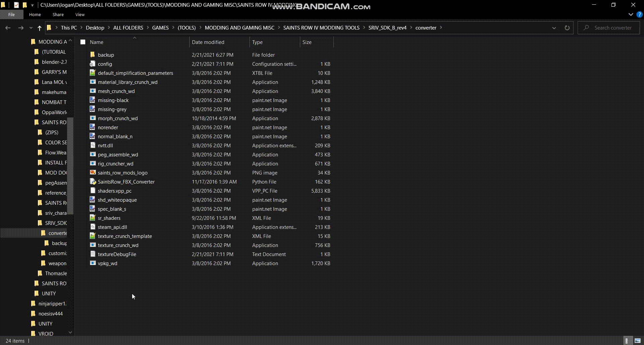Image resolution: width=644 pixels, height=345 pixels.
Task: Click shaders.vpp_pc file icon
Action: [93, 191]
